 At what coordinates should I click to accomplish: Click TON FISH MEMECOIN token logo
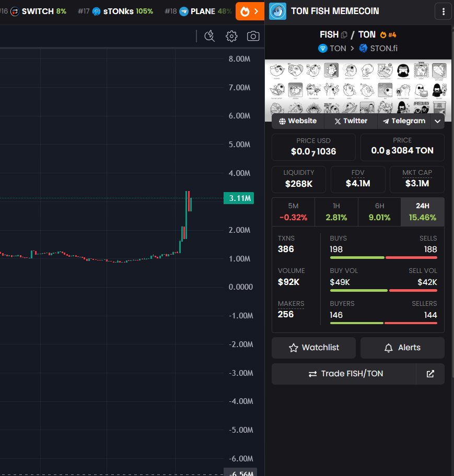coord(277,11)
